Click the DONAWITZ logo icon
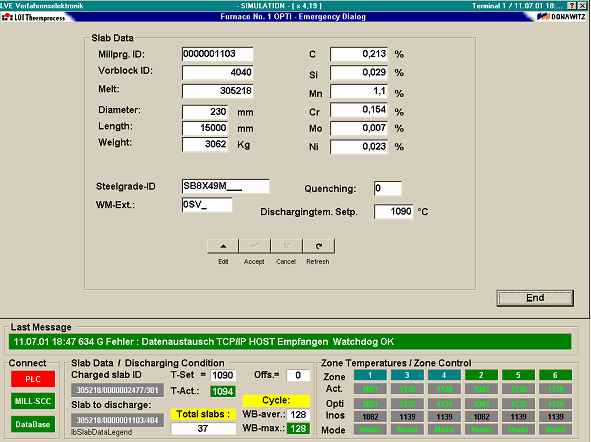Image resolution: width=591 pixels, height=442 pixels. tap(561, 17)
